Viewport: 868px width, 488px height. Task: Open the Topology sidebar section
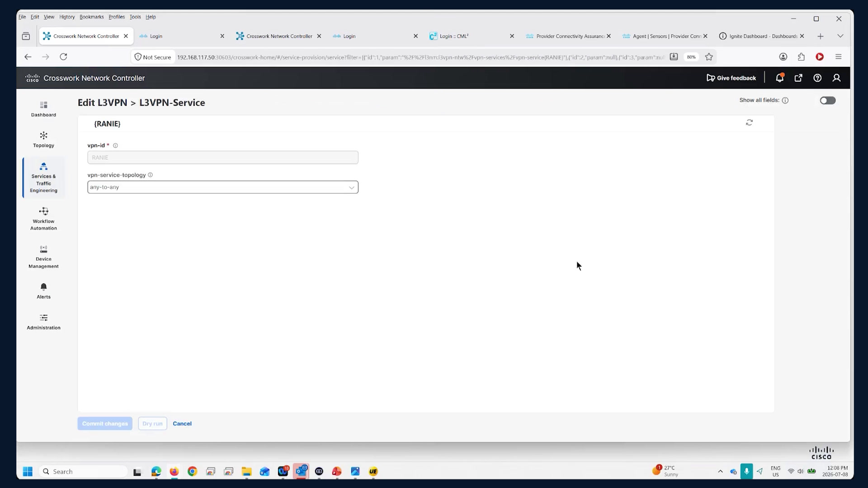point(43,140)
